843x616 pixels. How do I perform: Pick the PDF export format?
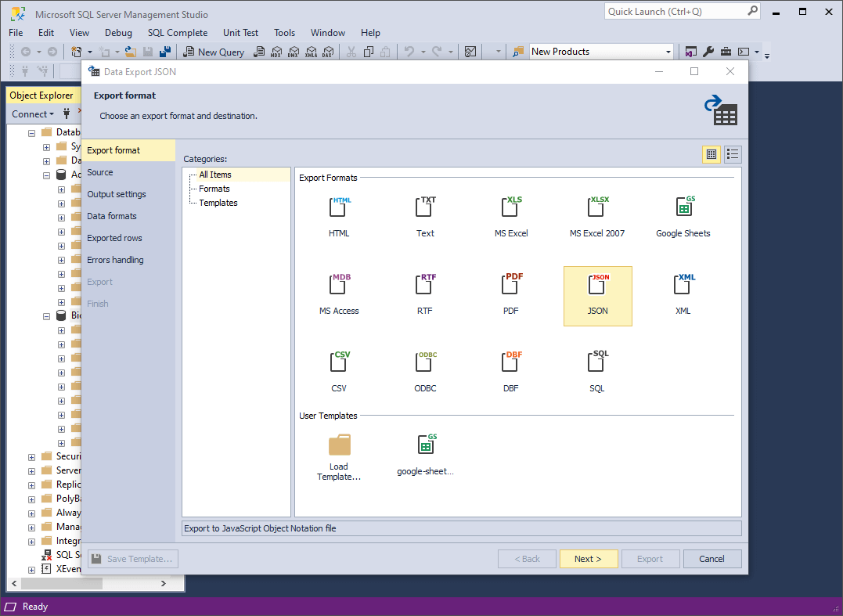(510, 293)
